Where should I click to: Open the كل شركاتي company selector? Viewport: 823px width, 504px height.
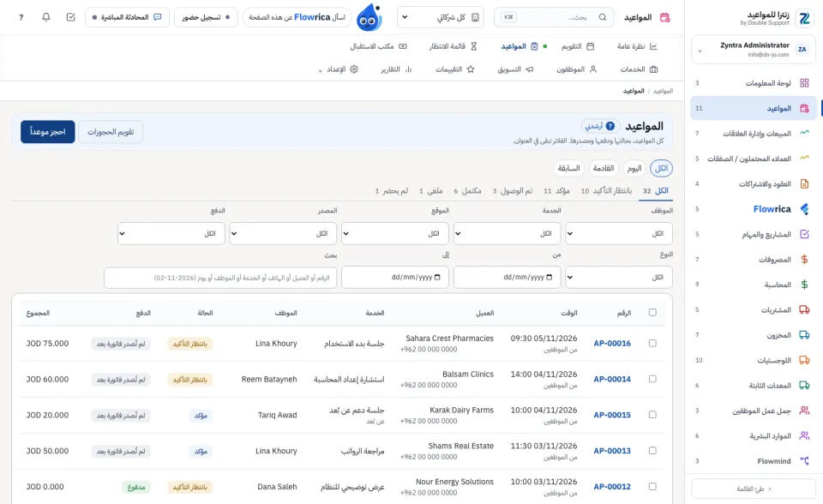click(441, 17)
